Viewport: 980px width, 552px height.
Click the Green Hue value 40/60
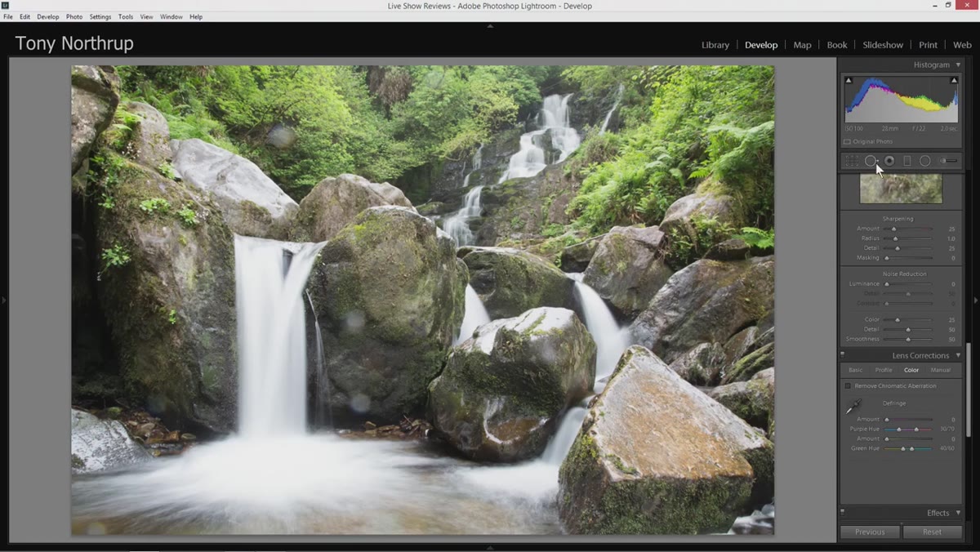tap(947, 448)
